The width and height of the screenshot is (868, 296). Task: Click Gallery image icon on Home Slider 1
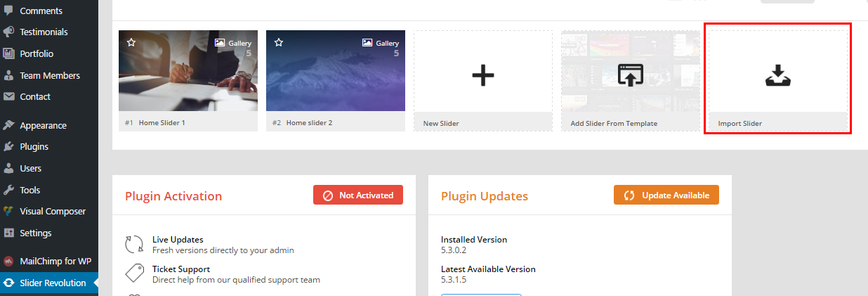[220, 43]
